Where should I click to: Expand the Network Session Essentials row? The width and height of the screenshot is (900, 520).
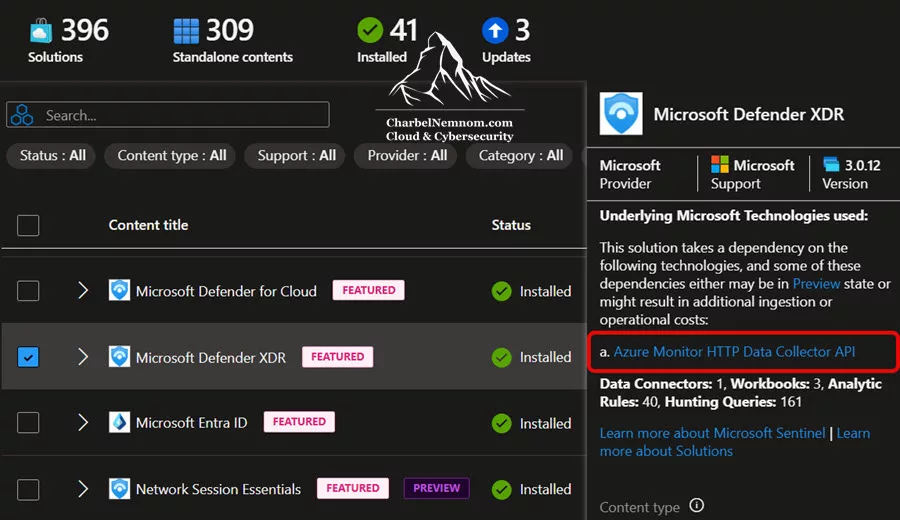(x=83, y=489)
